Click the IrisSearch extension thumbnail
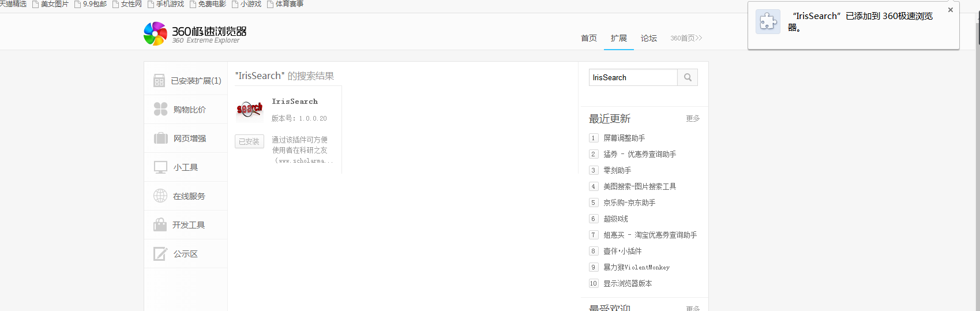This screenshot has height=311, width=980. pyautogui.click(x=249, y=109)
